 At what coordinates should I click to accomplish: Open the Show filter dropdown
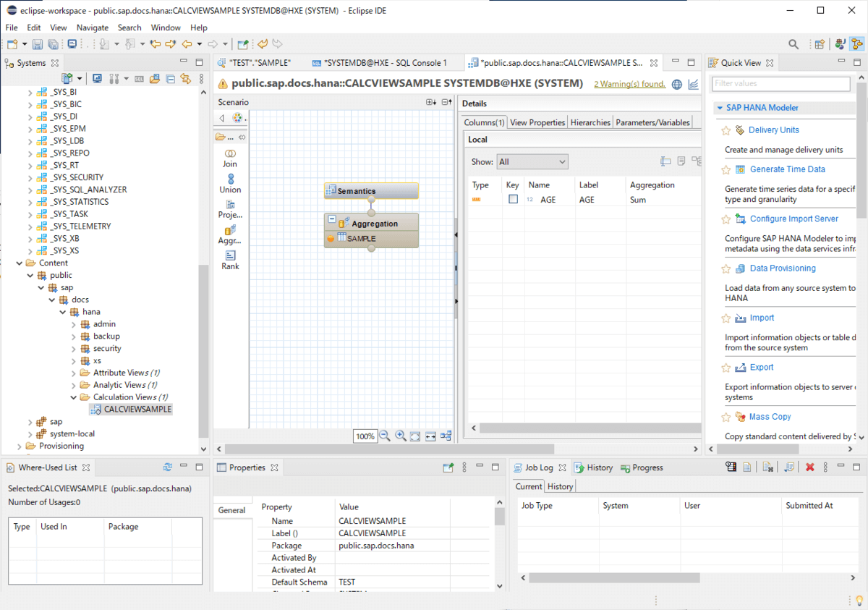click(x=532, y=162)
